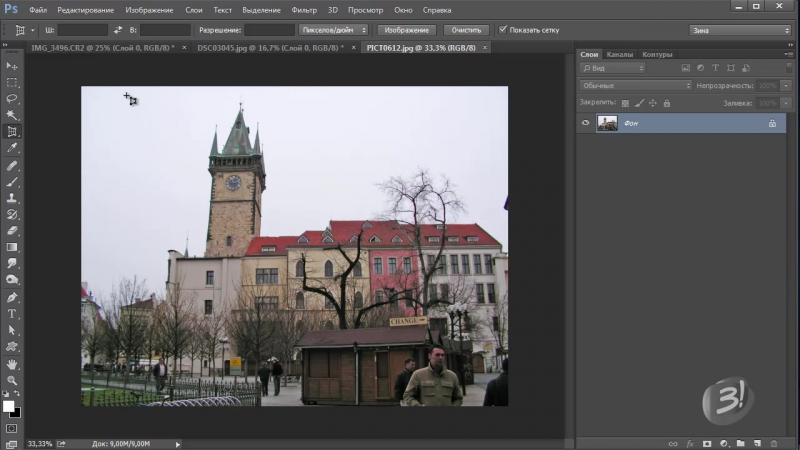Pick the Type (T) tool
This screenshot has height=450, width=800.
(12, 313)
